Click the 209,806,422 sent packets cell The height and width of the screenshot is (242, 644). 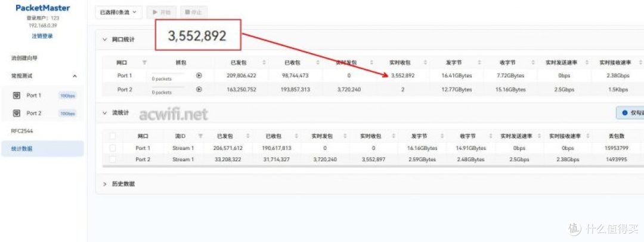(241, 76)
